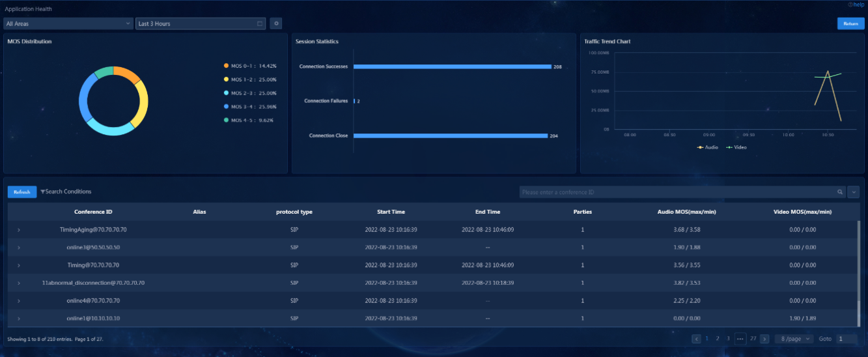This screenshot has width=868, height=357.
Task: Open Search Conditions filter
Action: click(x=66, y=192)
